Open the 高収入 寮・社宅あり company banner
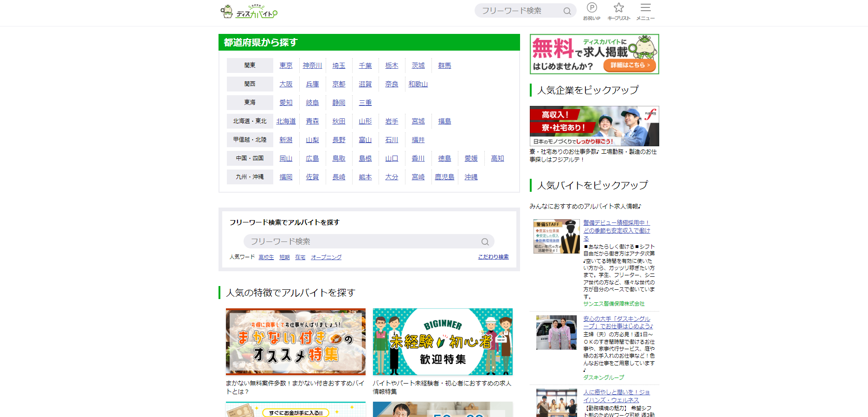The image size is (868, 417). [594, 126]
